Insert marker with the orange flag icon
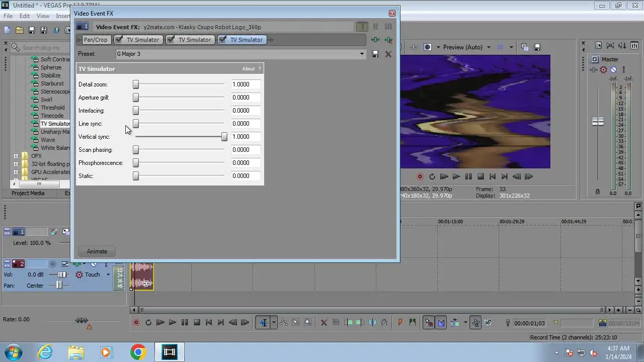The width and height of the screenshot is (644, 362). 400,323
